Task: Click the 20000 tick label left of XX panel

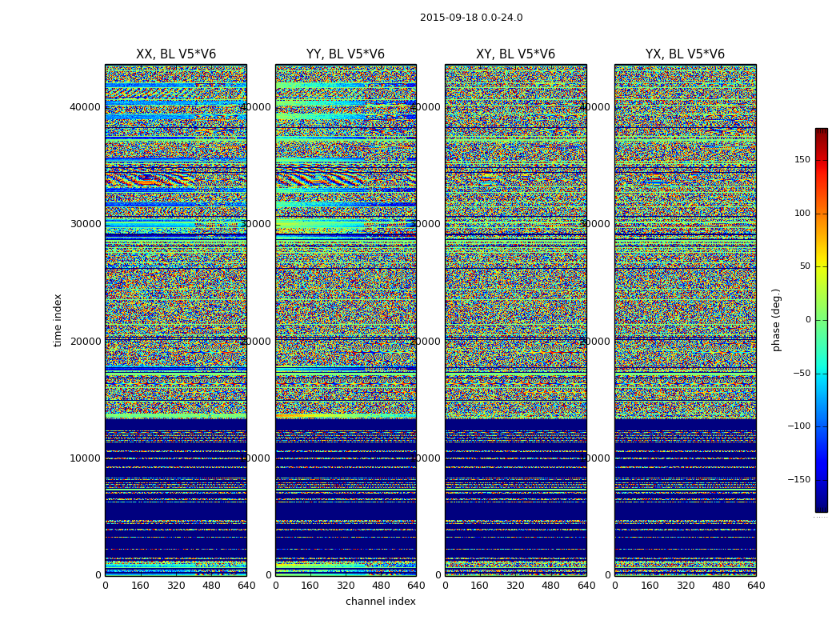Action: [86, 342]
